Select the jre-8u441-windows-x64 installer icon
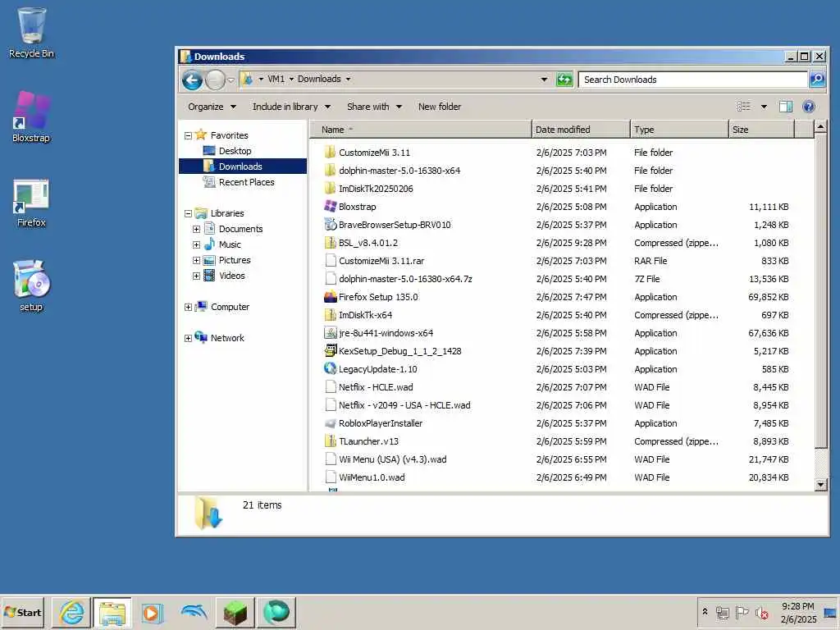This screenshot has width=840, height=630. (331, 333)
